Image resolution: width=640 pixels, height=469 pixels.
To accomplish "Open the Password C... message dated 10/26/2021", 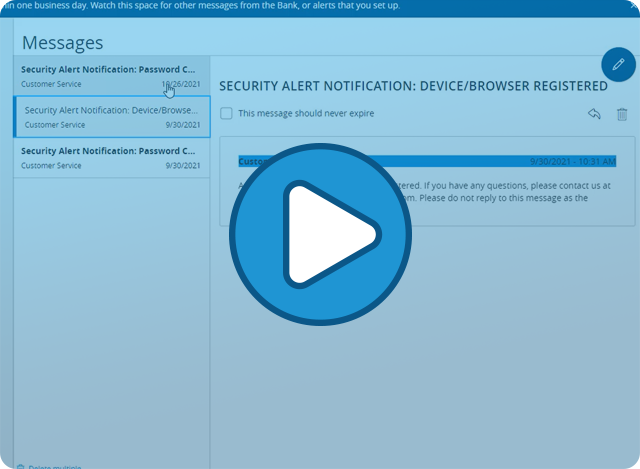I will tap(112, 76).
